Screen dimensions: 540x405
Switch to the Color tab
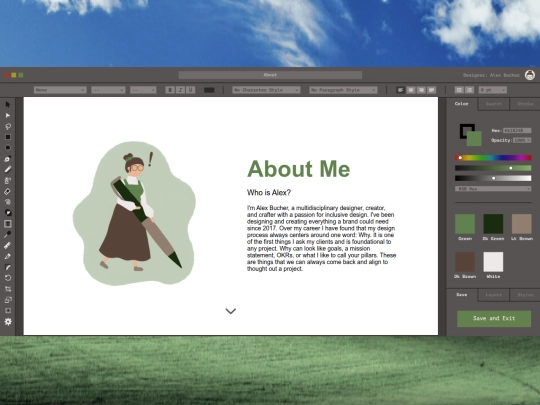(x=461, y=104)
